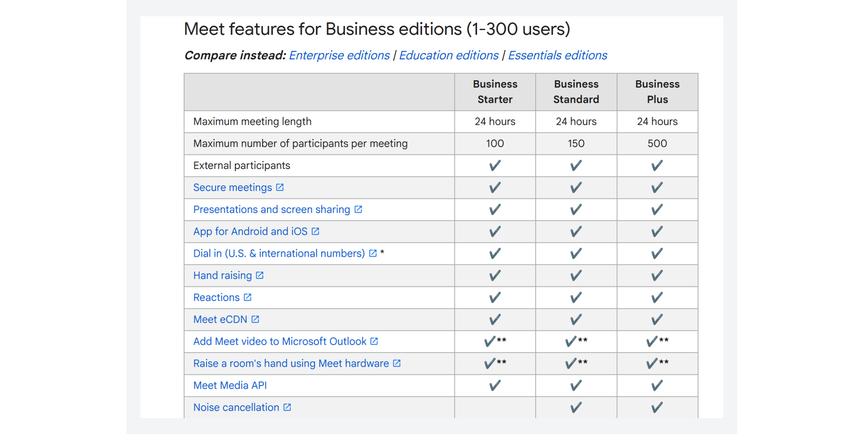The width and height of the screenshot is (868, 434).
Task: Open the Meet Media API link
Action: point(230,385)
